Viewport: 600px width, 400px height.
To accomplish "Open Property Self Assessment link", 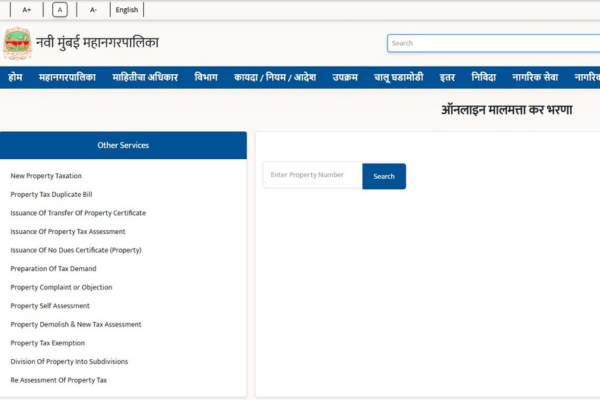I will click(50, 306).
